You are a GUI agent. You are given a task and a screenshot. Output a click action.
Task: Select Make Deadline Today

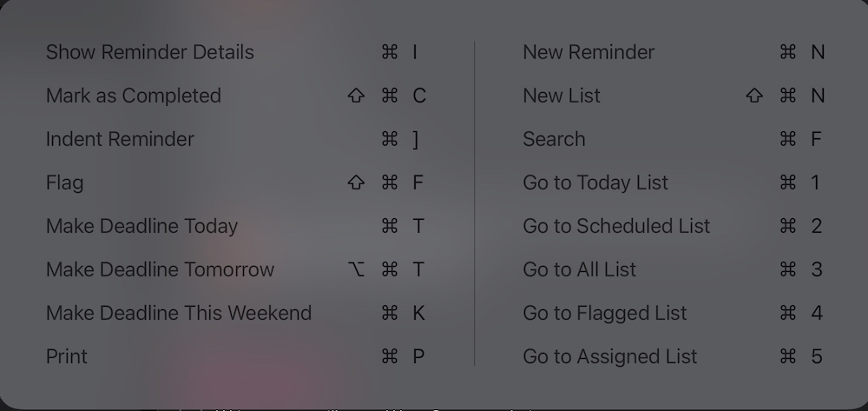pyautogui.click(x=236, y=226)
